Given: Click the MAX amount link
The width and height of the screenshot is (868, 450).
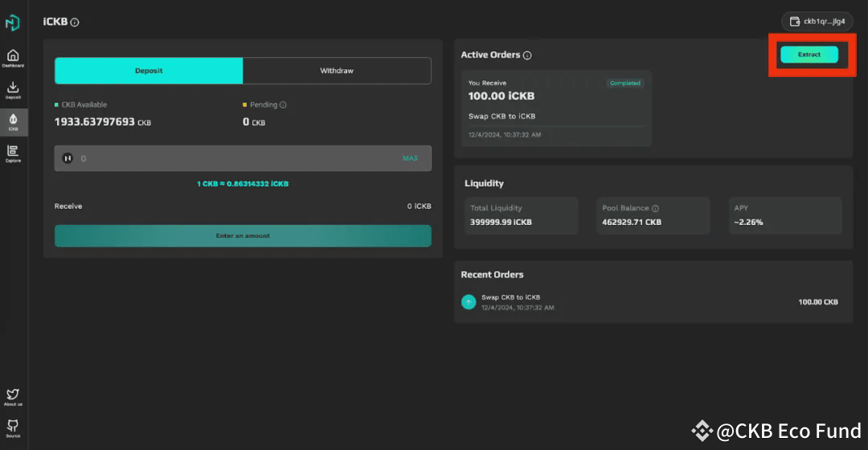Looking at the screenshot, I should point(410,158).
